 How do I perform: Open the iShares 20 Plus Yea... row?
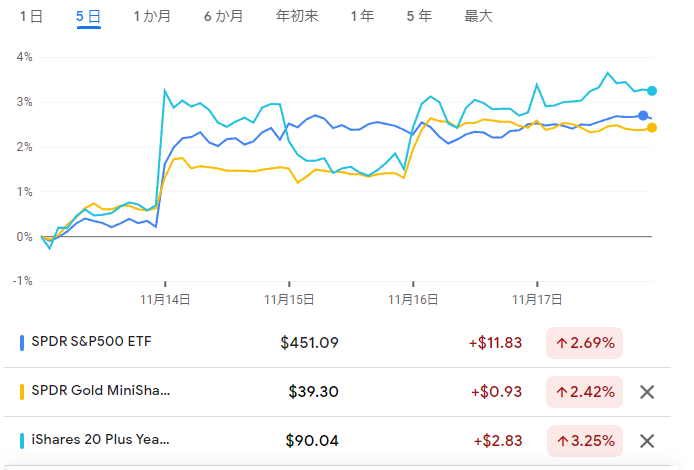337,441
